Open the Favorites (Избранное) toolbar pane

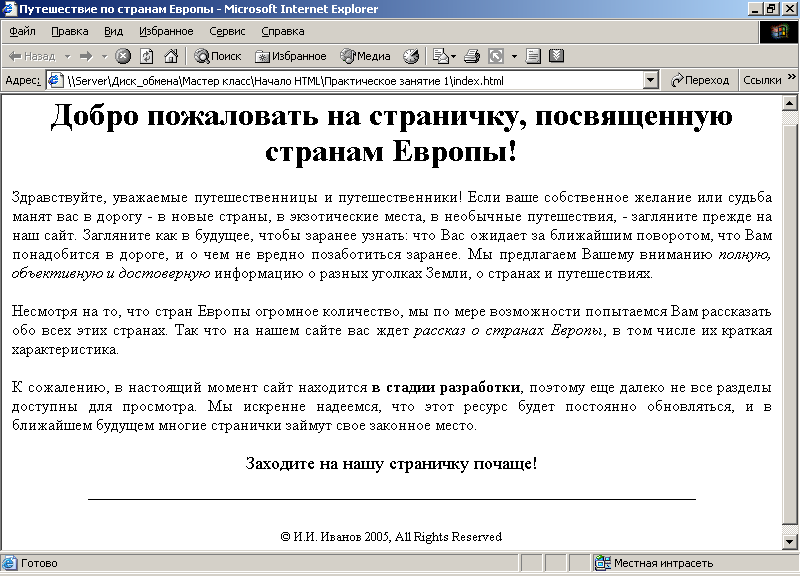[x=290, y=56]
